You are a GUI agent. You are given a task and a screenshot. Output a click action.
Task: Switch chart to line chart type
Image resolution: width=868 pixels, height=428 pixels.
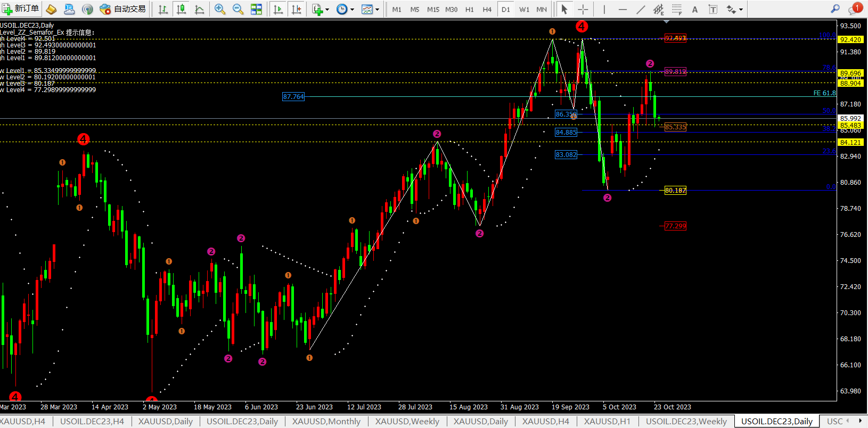200,9
